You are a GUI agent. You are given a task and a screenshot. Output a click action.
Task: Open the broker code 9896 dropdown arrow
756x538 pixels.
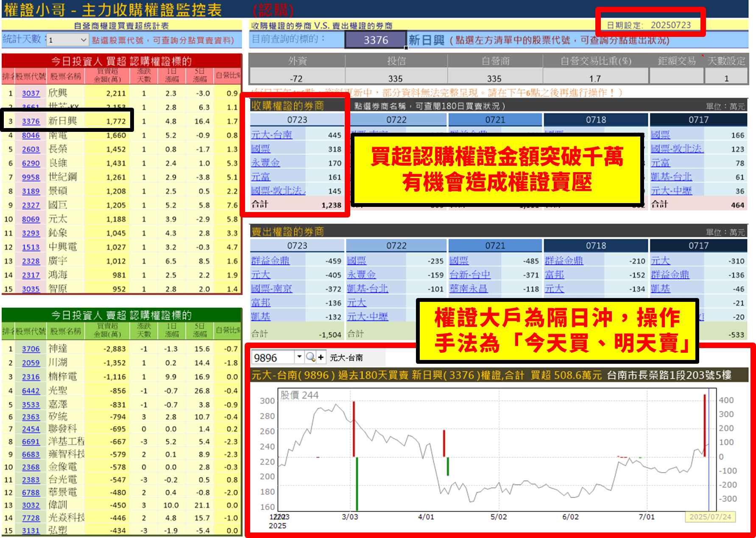(x=299, y=357)
